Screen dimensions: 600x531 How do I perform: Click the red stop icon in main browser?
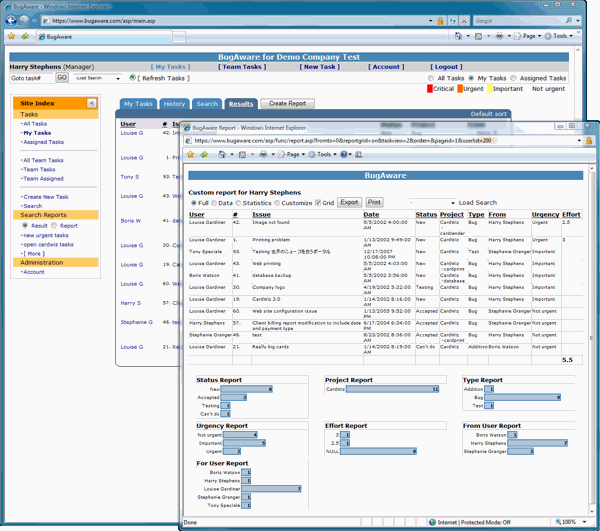[464, 21]
